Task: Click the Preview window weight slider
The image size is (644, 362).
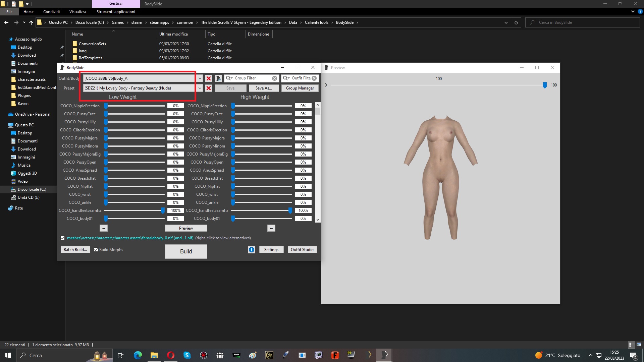Action: pos(438,85)
